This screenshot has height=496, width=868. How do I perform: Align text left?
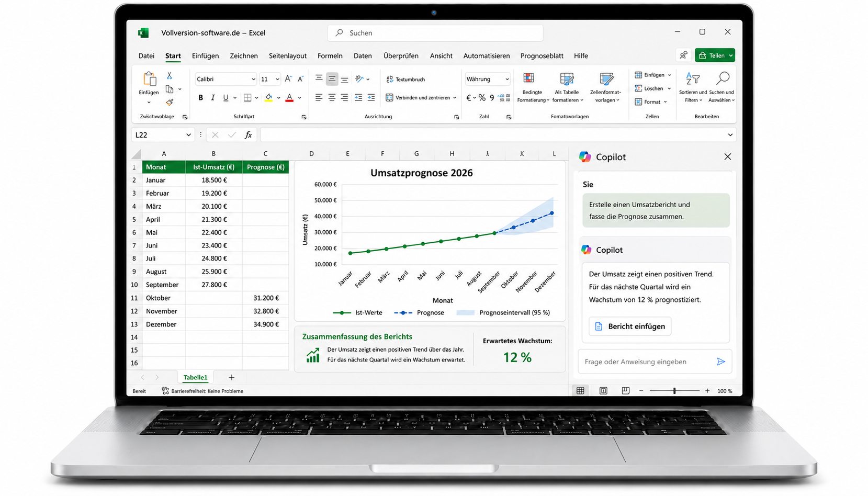tap(319, 97)
